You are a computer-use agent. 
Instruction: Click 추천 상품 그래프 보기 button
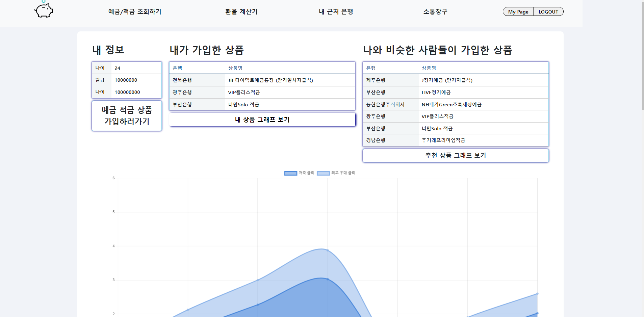(x=456, y=156)
